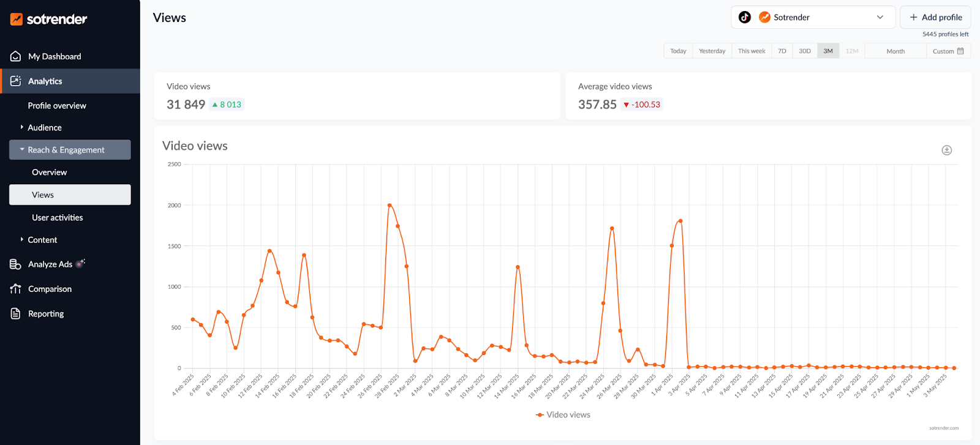Click the Analyze Ads icon
Image resolution: width=980 pixels, height=445 pixels.
click(16, 264)
